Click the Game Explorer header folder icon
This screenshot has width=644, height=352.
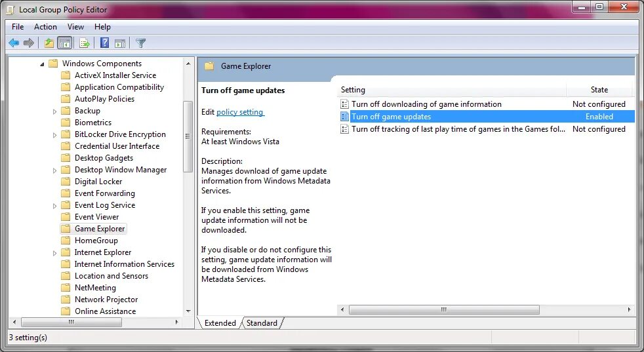coord(209,66)
